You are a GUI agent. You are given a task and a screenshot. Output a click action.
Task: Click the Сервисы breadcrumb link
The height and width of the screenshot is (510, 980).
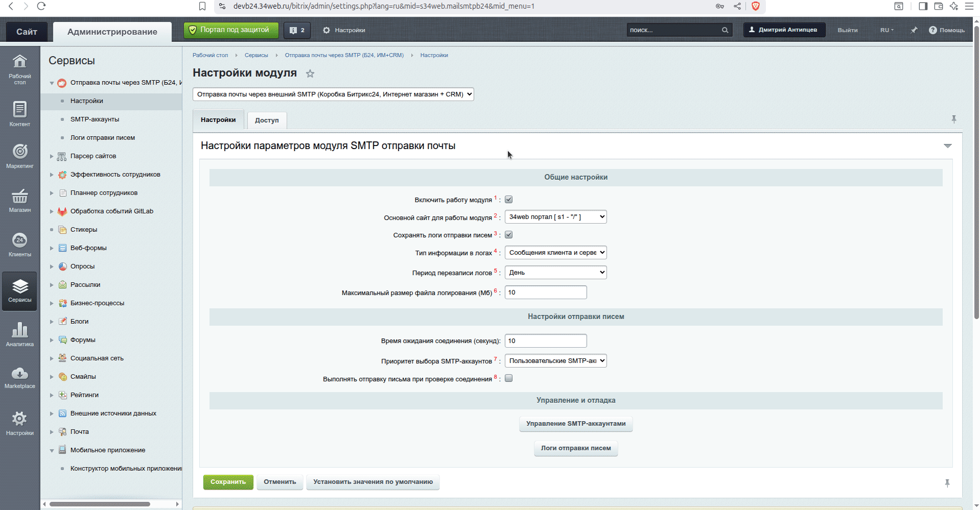click(x=256, y=55)
